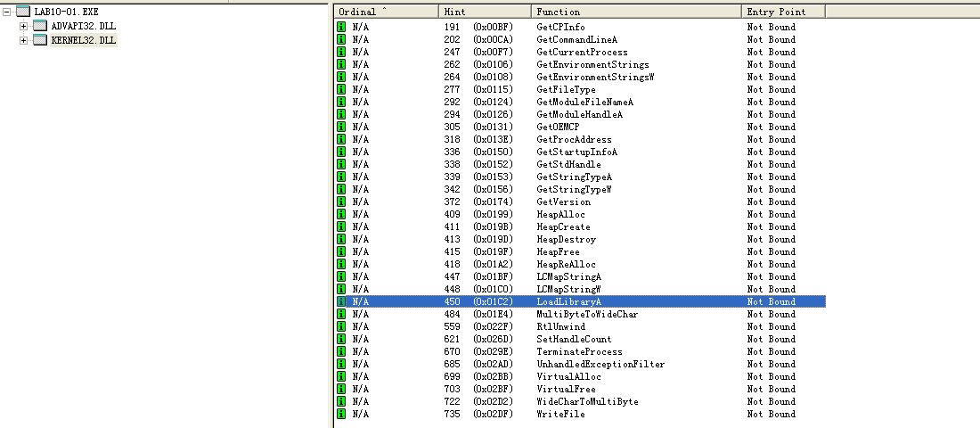Click the import icon for GetStringTypeA
Screen dimensions: 980x428
pyautogui.click(x=341, y=177)
